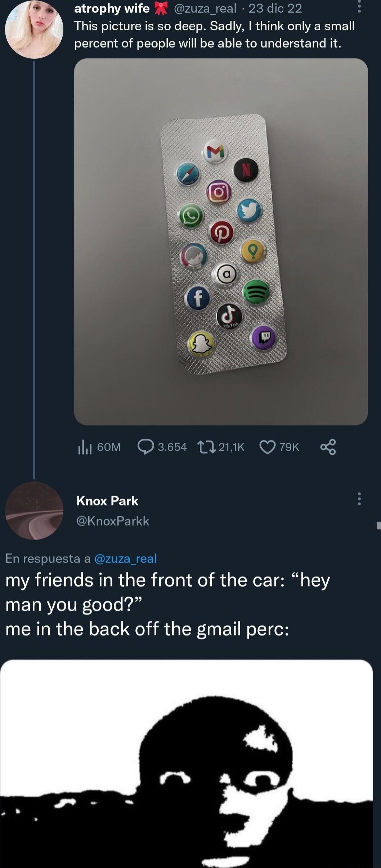Open the atrophy wife display name

coord(112,8)
